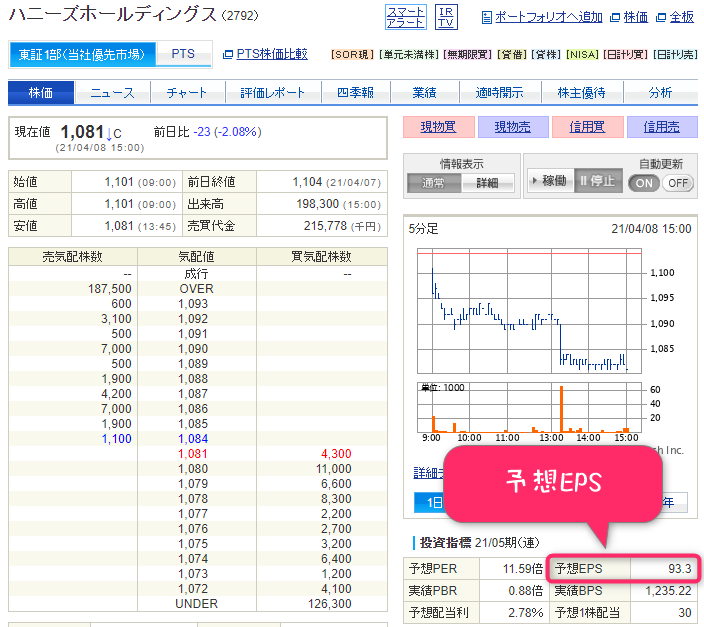Start auto update with 稼働

550,181
